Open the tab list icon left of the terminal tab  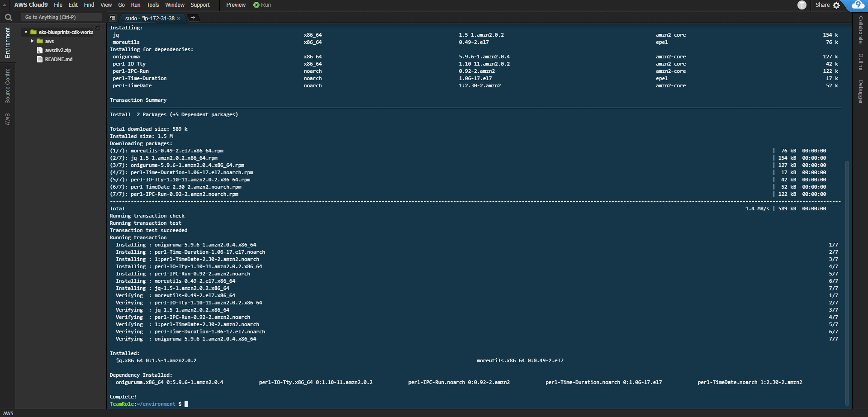click(112, 18)
